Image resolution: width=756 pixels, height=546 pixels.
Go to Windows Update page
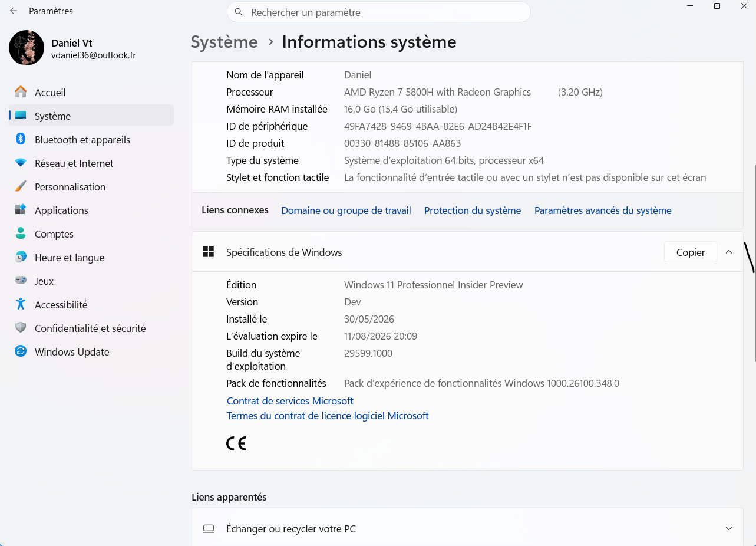pyautogui.click(x=91, y=351)
